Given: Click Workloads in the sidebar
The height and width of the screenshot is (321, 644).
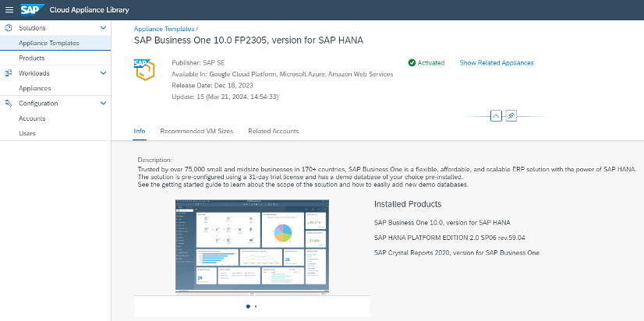Looking at the screenshot, I should (34, 73).
